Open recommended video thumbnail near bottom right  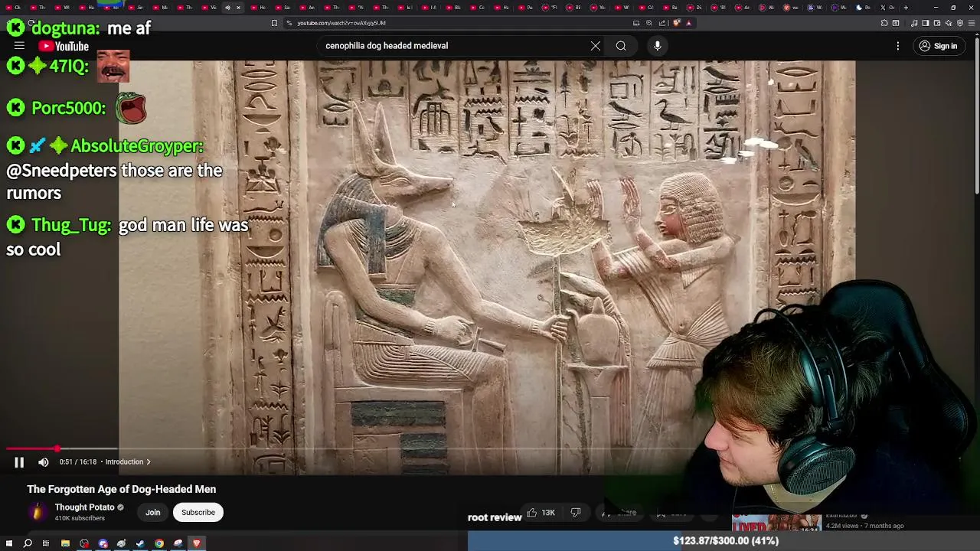[x=777, y=523]
